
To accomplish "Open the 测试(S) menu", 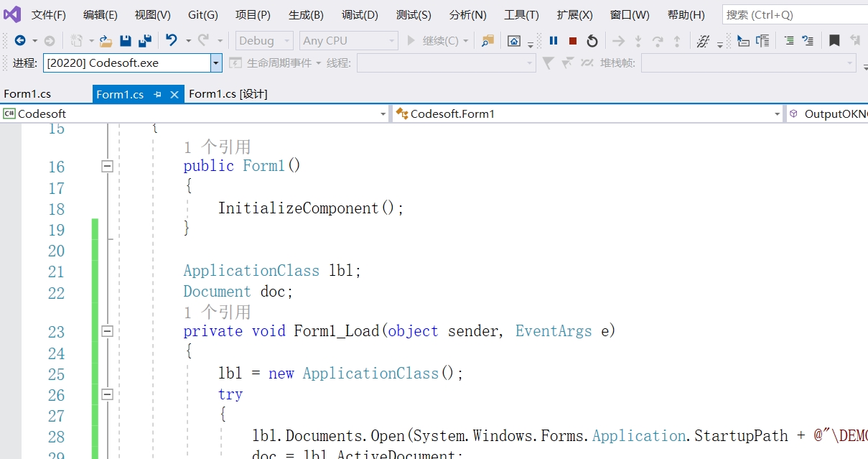I will (414, 15).
